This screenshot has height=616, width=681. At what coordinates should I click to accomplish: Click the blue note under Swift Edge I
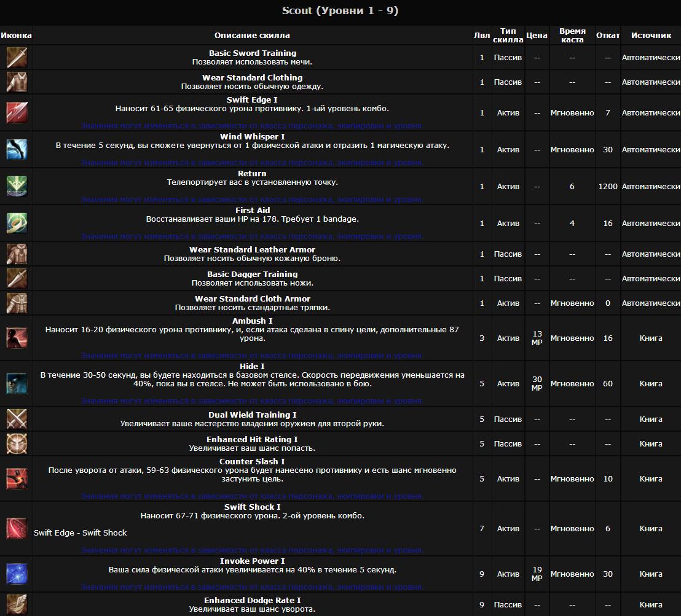(x=252, y=125)
